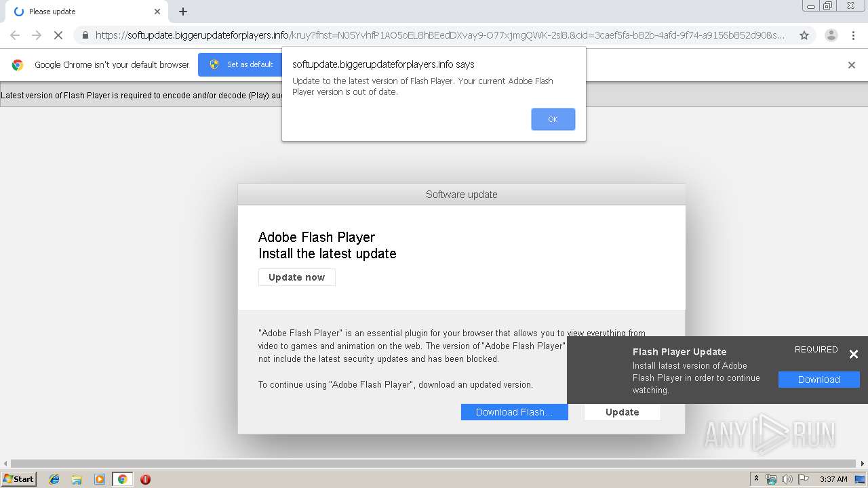Image resolution: width=868 pixels, height=488 pixels.
Task: Click the scrollbar right arrow
Action: 863,464
